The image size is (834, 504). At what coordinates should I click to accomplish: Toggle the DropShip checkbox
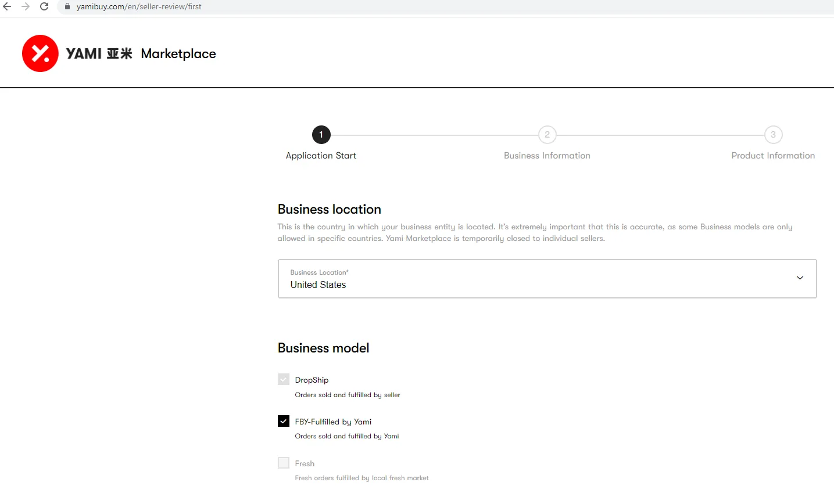click(284, 379)
